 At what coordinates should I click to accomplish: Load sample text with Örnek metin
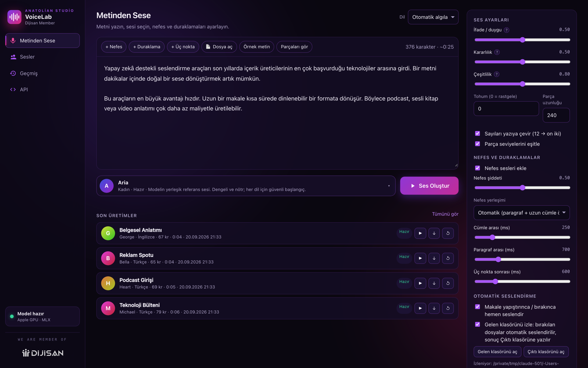tap(257, 47)
